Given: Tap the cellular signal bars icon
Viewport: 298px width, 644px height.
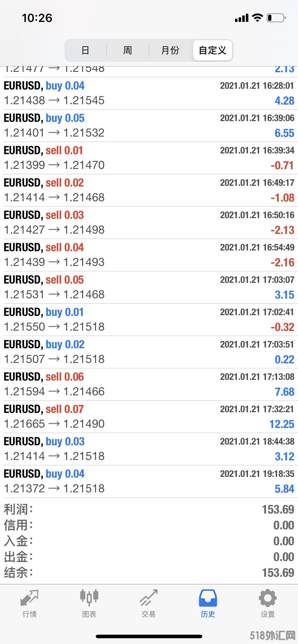Looking at the screenshot, I should pos(241,18).
